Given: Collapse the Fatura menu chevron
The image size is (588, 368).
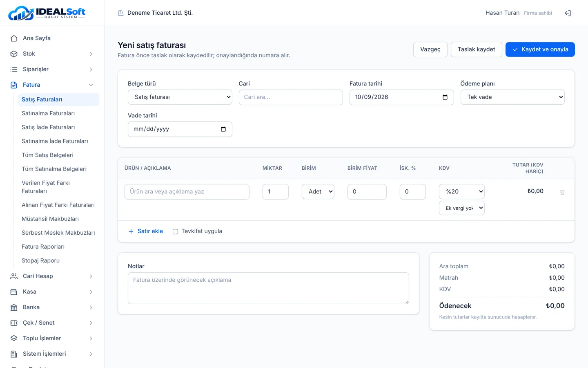Looking at the screenshot, I should point(91,85).
